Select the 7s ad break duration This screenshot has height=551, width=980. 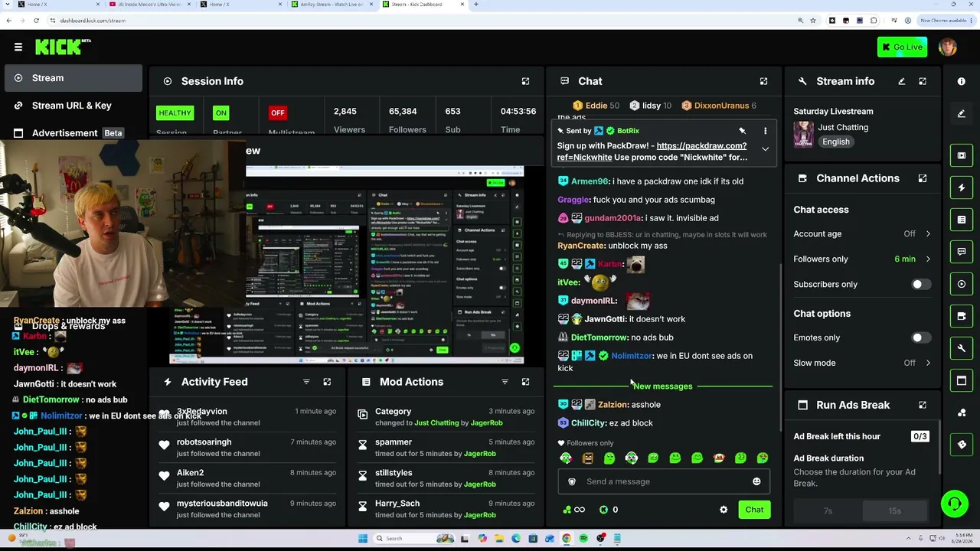pos(828,511)
